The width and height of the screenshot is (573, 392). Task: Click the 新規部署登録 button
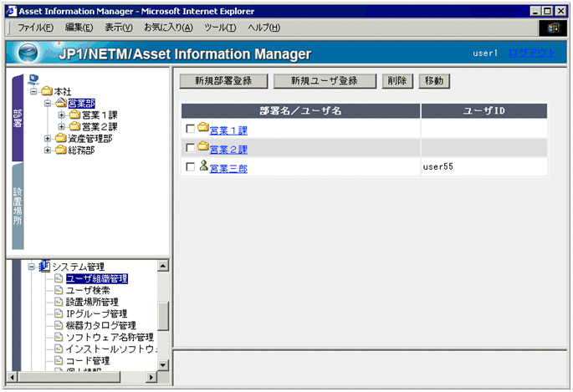(223, 81)
